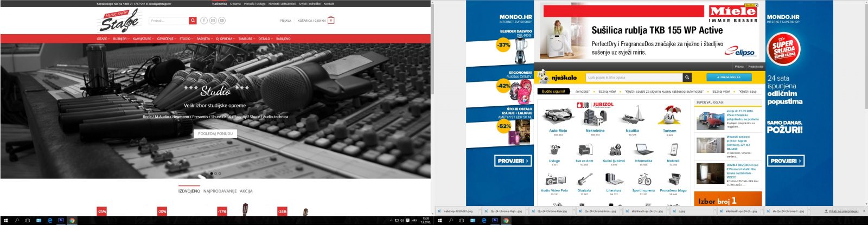Click KOŠARICA / 0,00 KN cart link
The height and width of the screenshot is (244, 868).
pos(311,21)
